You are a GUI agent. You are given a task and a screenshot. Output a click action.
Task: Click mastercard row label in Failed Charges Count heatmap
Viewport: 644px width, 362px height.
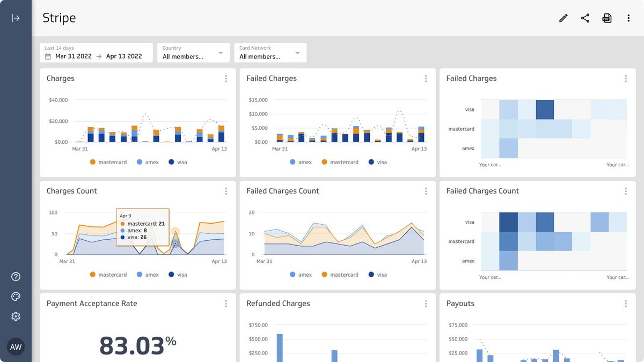(x=462, y=241)
